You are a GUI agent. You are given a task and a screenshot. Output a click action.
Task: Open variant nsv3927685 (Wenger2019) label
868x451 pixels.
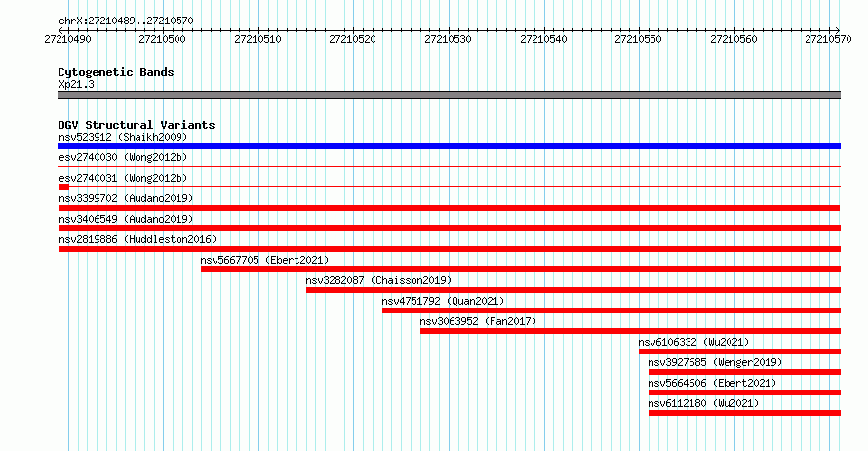[x=715, y=362]
